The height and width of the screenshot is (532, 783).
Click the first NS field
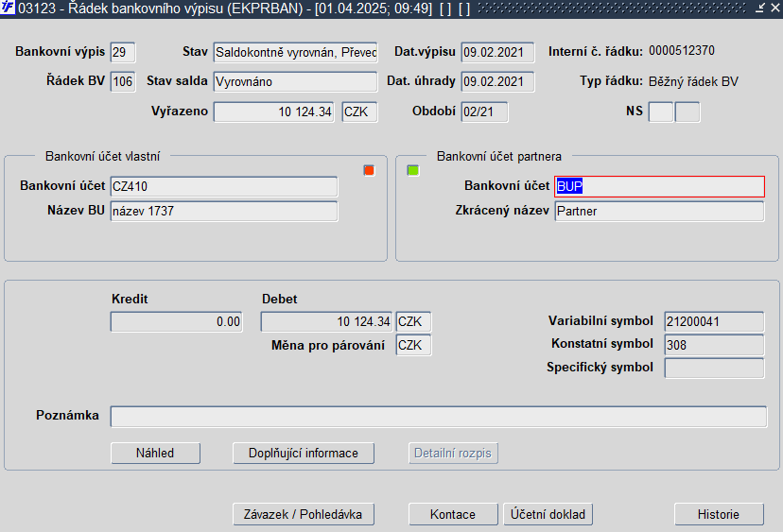661,112
